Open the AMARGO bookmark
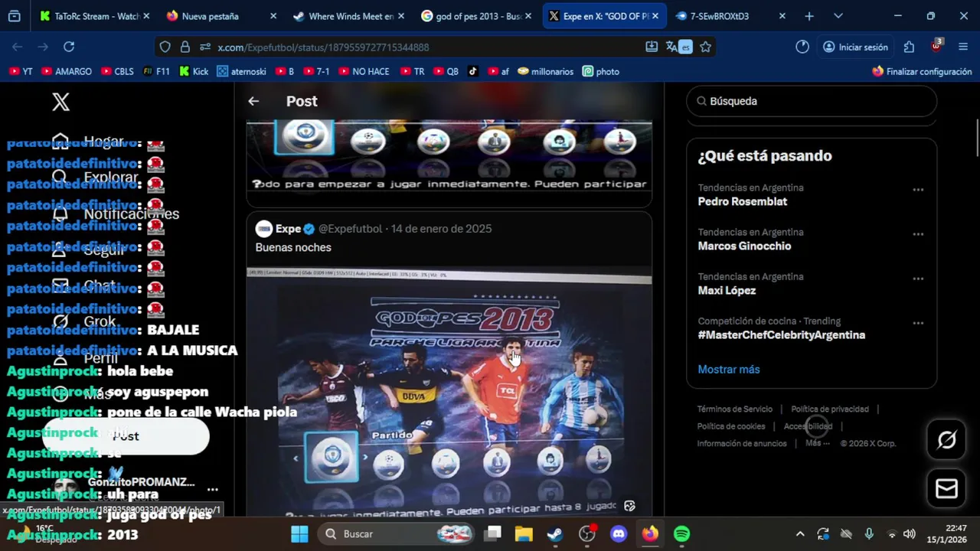 pyautogui.click(x=67, y=71)
